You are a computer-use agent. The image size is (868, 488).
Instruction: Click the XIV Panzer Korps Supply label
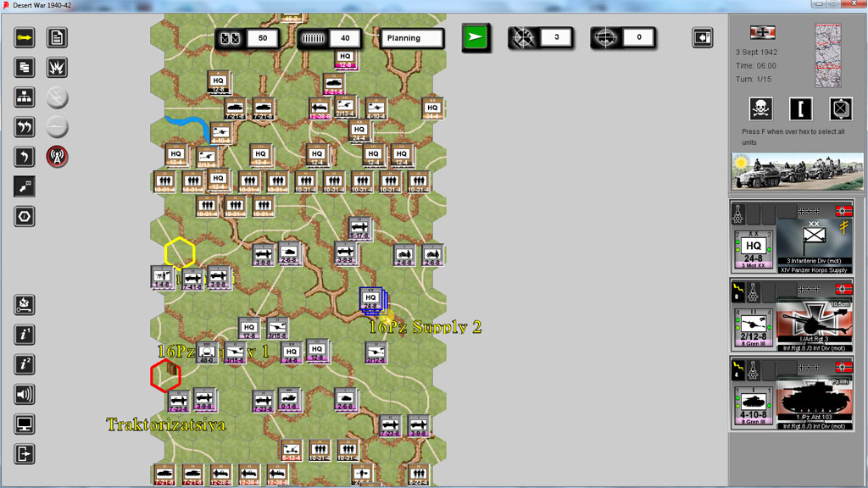(x=814, y=270)
